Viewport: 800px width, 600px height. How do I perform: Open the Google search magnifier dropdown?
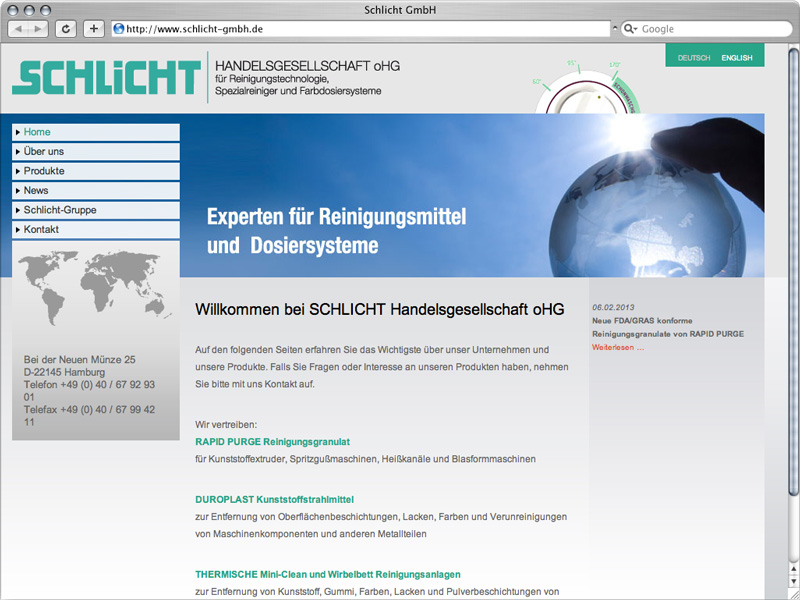tap(631, 29)
